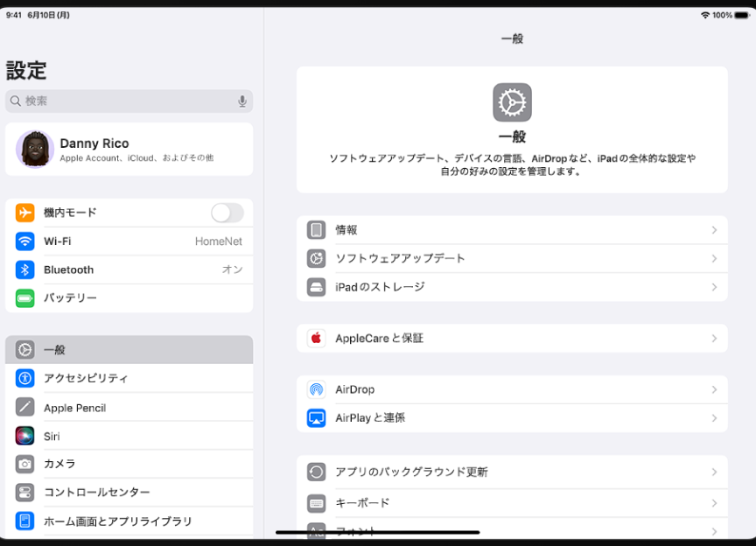The height and width of the screenshot is (546, 756).
Task: Click the airplane mode orange icon
Action: point(25,213)
